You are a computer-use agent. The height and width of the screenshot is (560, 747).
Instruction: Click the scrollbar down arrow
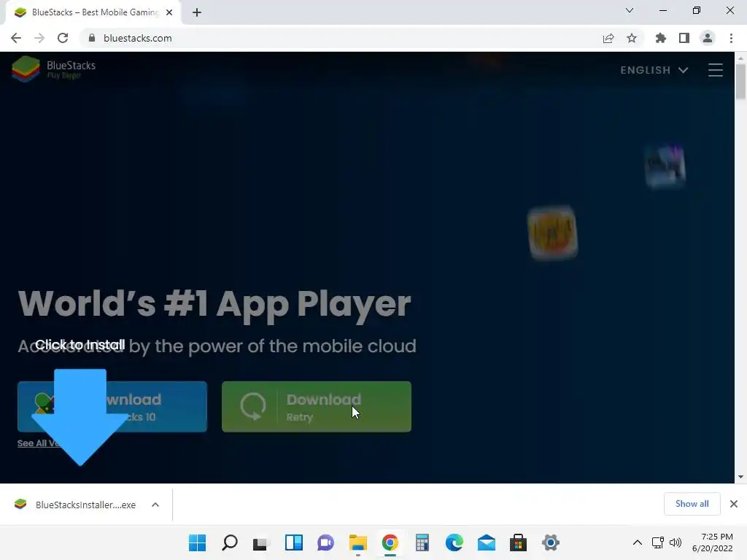[x=740, y=477]
